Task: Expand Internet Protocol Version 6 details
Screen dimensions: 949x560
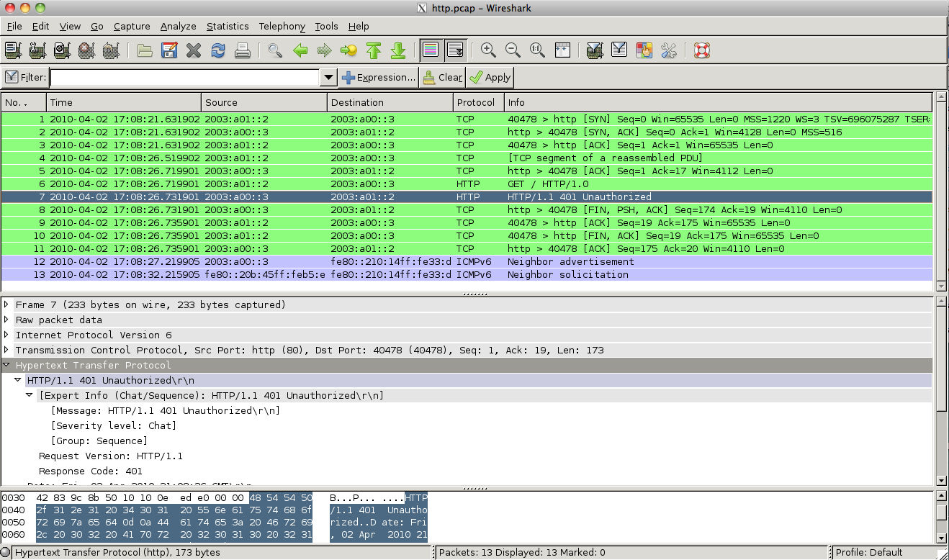Action: (7, 335)
